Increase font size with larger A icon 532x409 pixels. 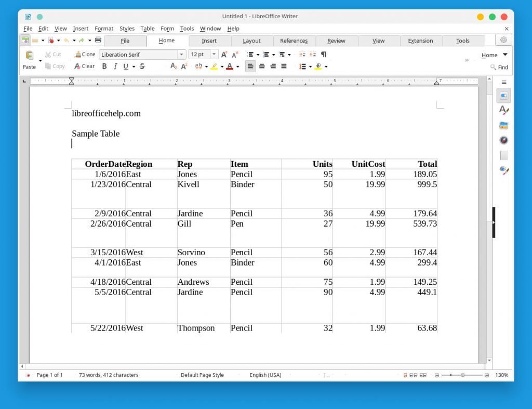tap(224, 54)
